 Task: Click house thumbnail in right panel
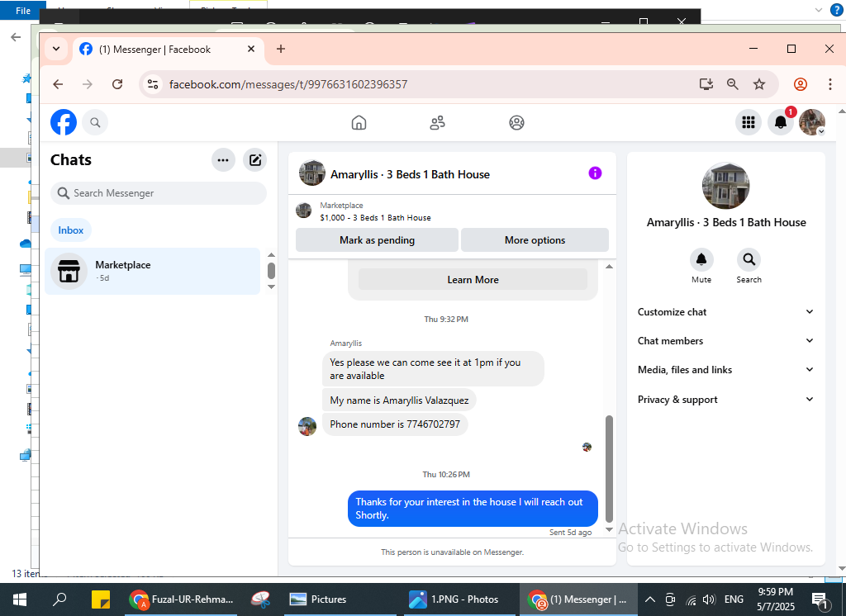pyautogui.click(x=725, y=186)
